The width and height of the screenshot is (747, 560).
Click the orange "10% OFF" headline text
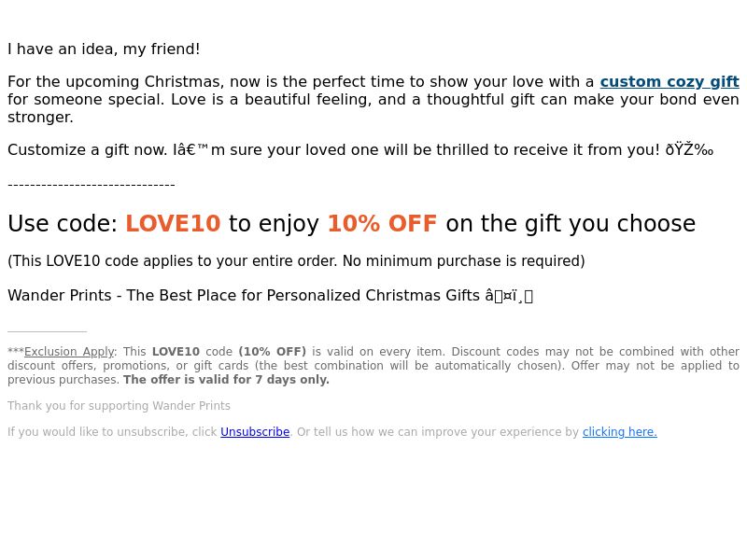(382, 223)
